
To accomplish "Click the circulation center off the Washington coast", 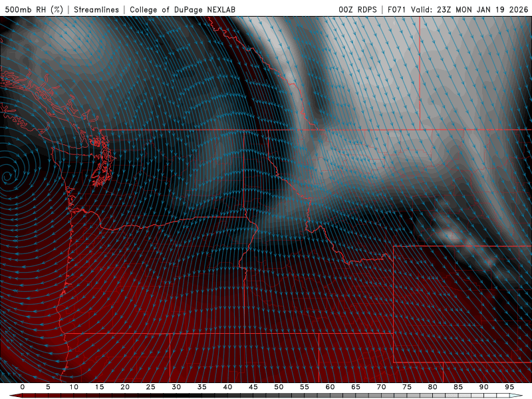I will point(7,176).
